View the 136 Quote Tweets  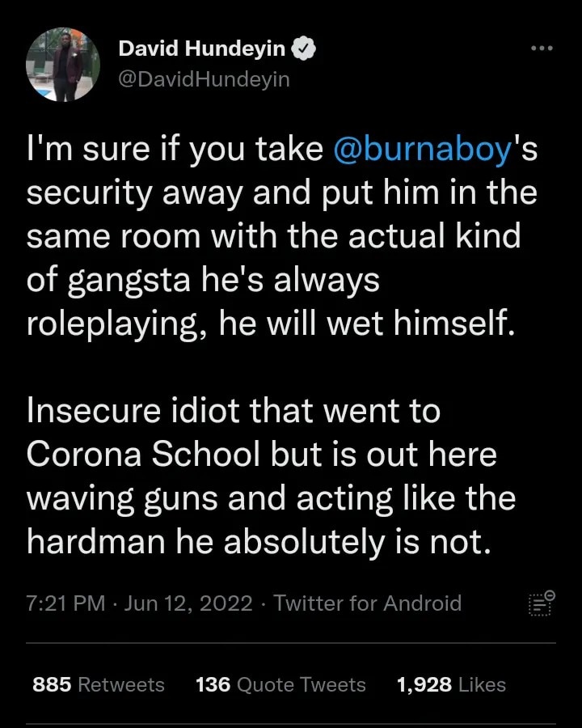280,685
